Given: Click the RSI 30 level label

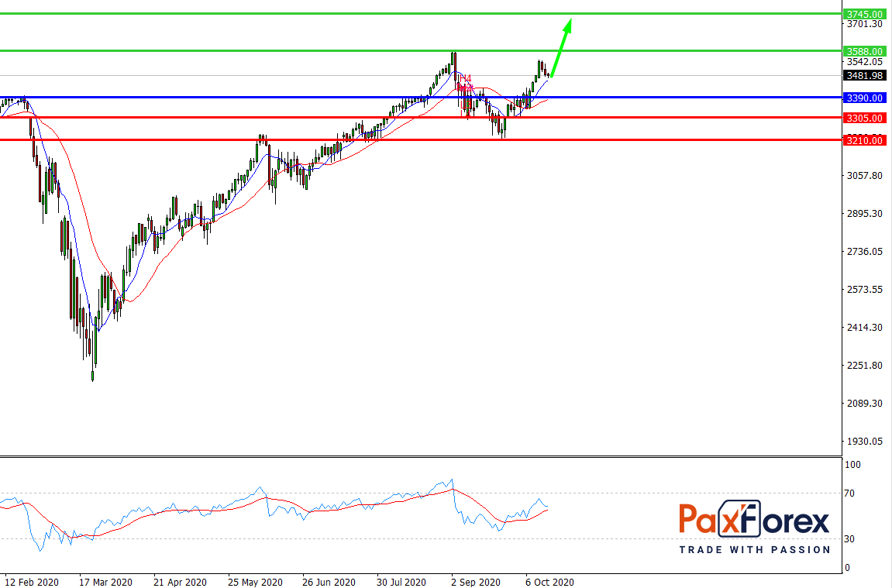Looking at the screenshot, I should pyautogui.click(x=849, y=539).
